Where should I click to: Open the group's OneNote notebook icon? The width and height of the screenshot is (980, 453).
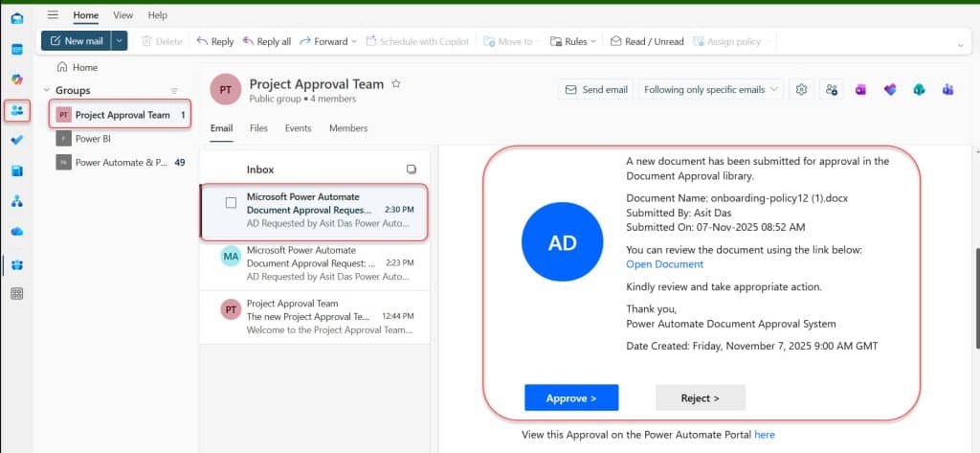860,89
